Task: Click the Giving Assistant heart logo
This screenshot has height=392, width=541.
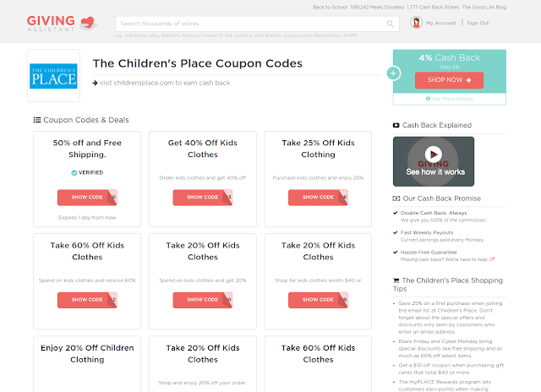Action: (x=88, y=23)
